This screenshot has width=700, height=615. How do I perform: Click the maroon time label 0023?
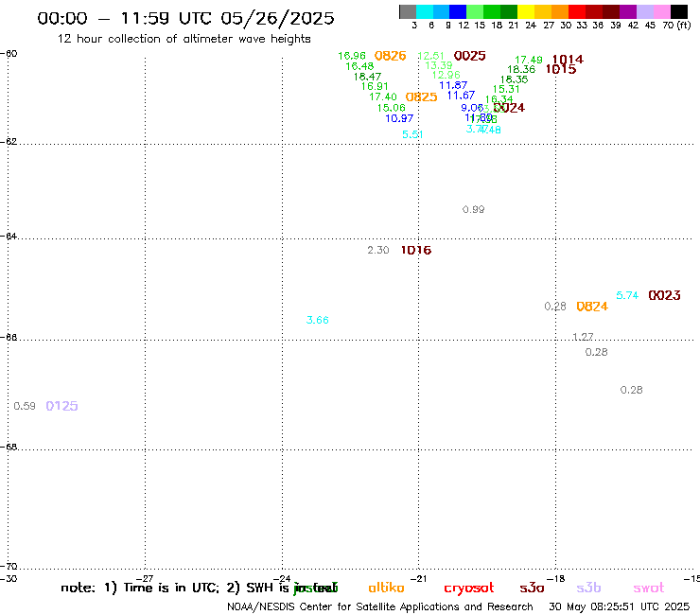(x=664, y=295)
